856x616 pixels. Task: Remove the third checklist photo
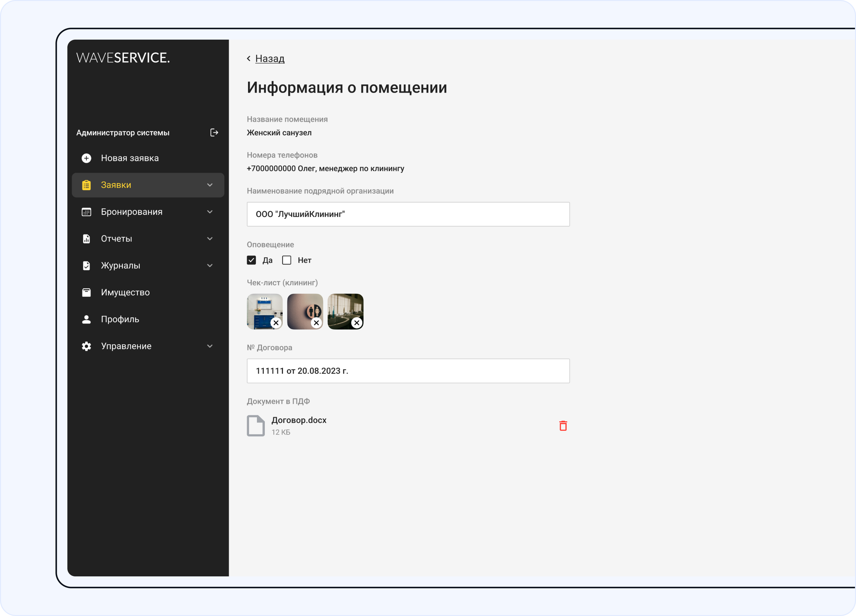point(357,323)
